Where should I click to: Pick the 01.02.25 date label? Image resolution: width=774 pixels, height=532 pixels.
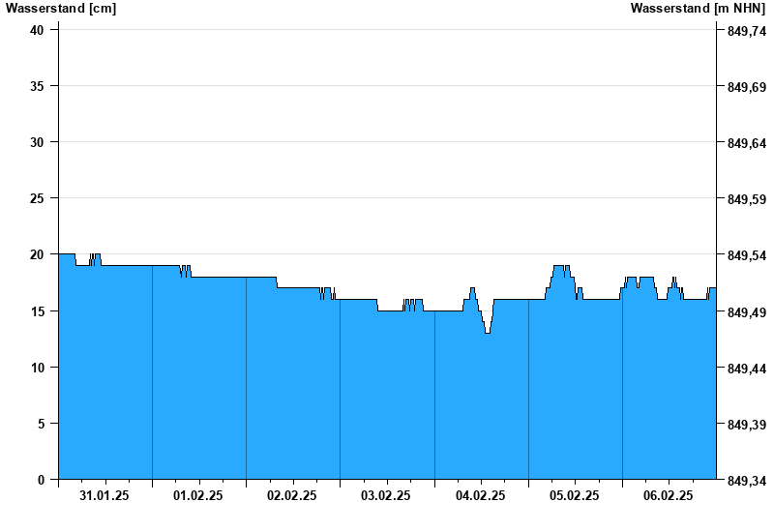(198, 496)
